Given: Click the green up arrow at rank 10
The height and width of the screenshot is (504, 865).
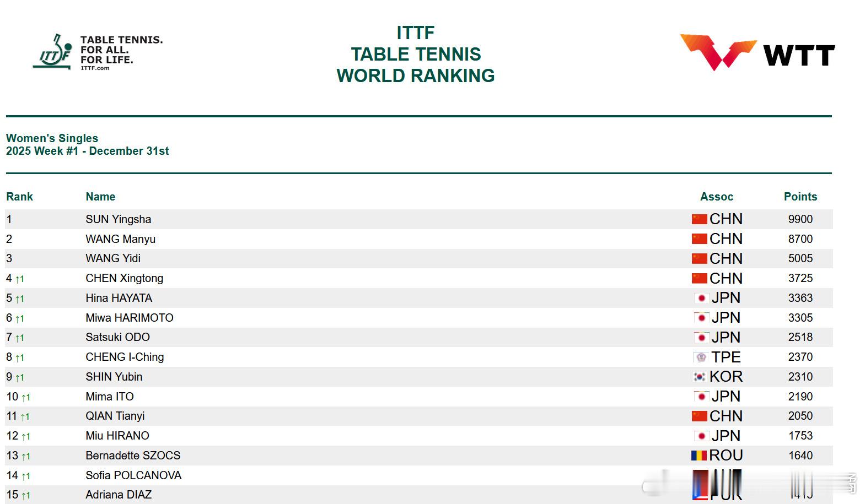Looking at the screenshot, I should [x=26, y=397].
